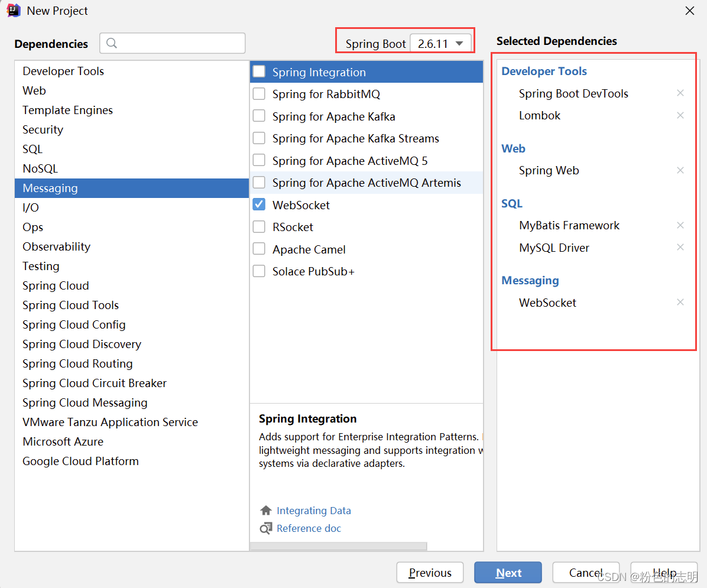
Task: Check the Apache Camel checkbox
Action: (259, 249)
